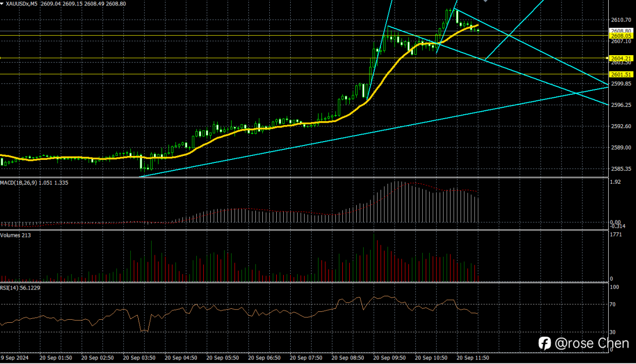Viewport: 636px width, 364px height.
Task: Click the white 2608.80 current price label
Action: (622, 31)
